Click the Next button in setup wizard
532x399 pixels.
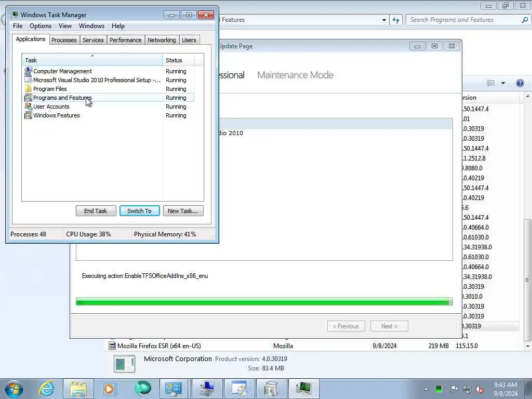[389, 326]
